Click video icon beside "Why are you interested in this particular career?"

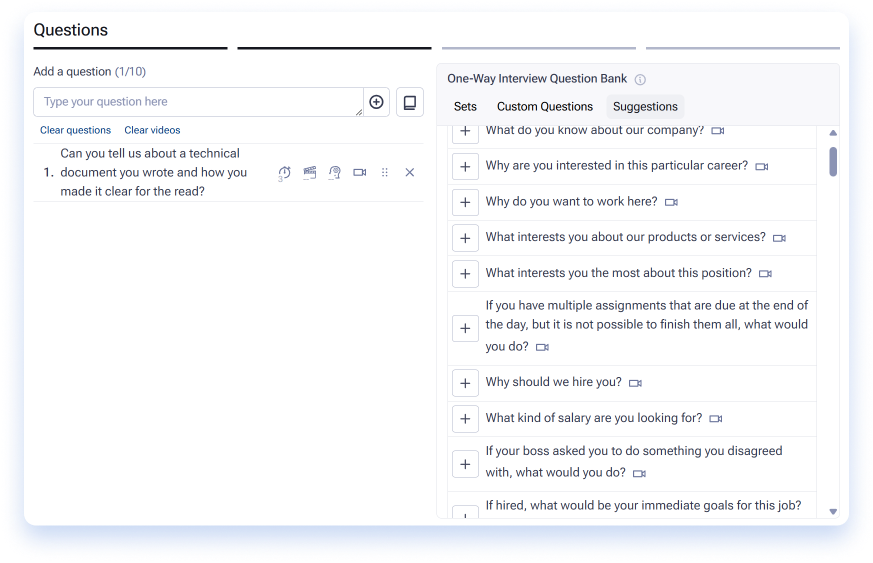(762, 167)
